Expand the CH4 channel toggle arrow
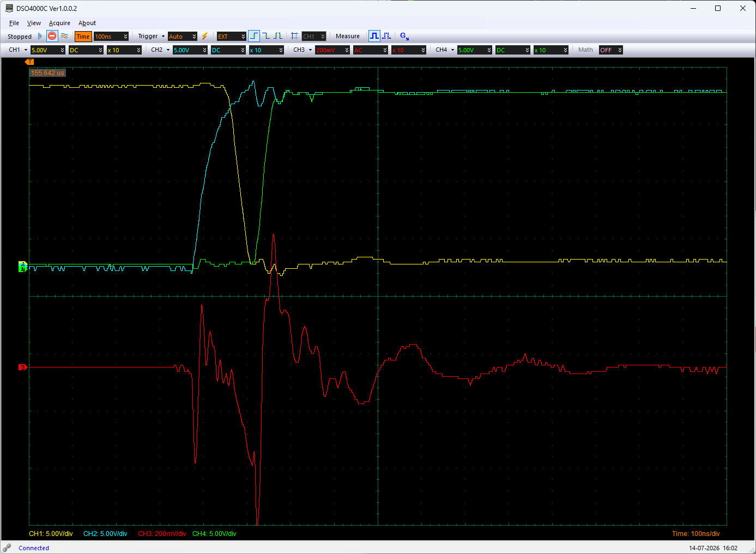This screenshot has width=756, height=554. tap(452, 50)
